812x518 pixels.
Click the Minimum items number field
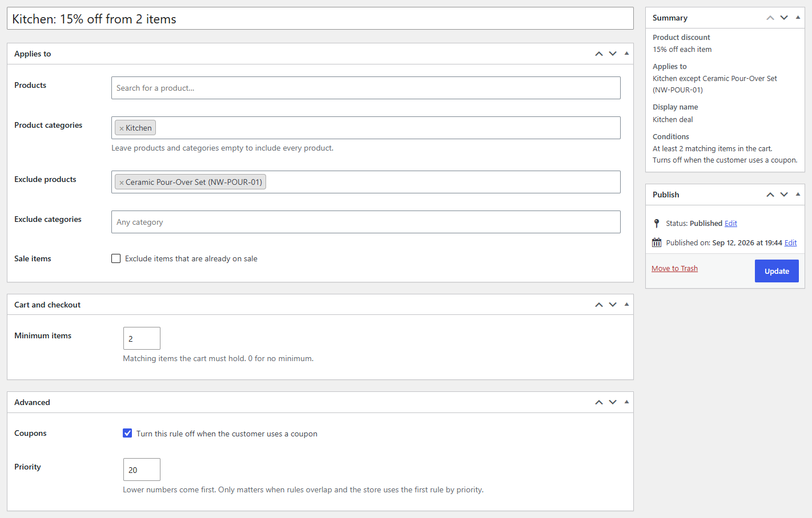142,338
